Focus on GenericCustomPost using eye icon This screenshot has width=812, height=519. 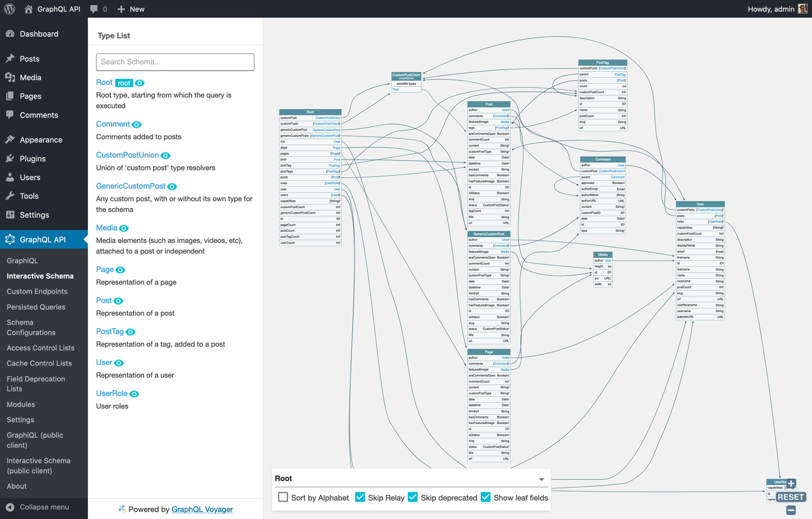[172, 187]
